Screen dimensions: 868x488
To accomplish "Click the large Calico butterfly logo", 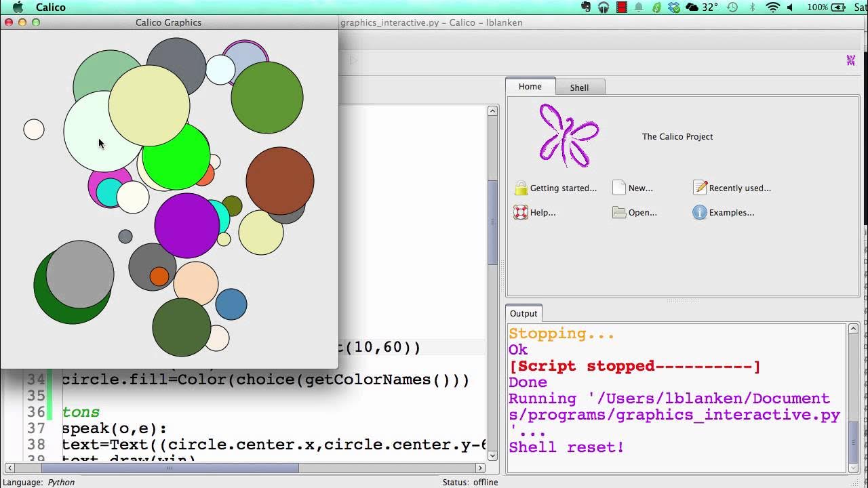I will coord(569,136).
